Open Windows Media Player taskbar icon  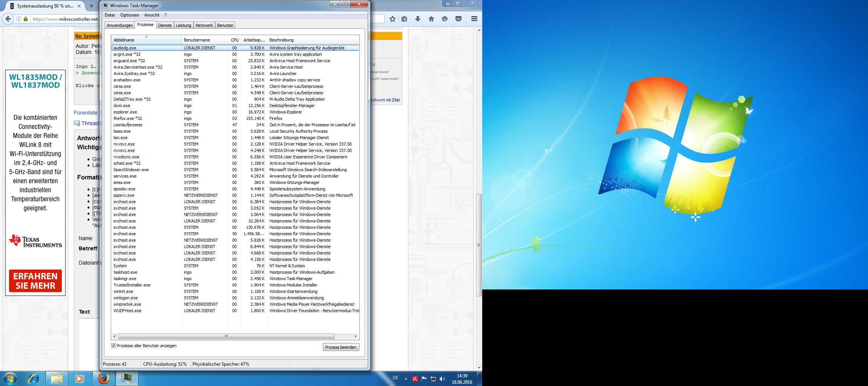click(79, 378)
